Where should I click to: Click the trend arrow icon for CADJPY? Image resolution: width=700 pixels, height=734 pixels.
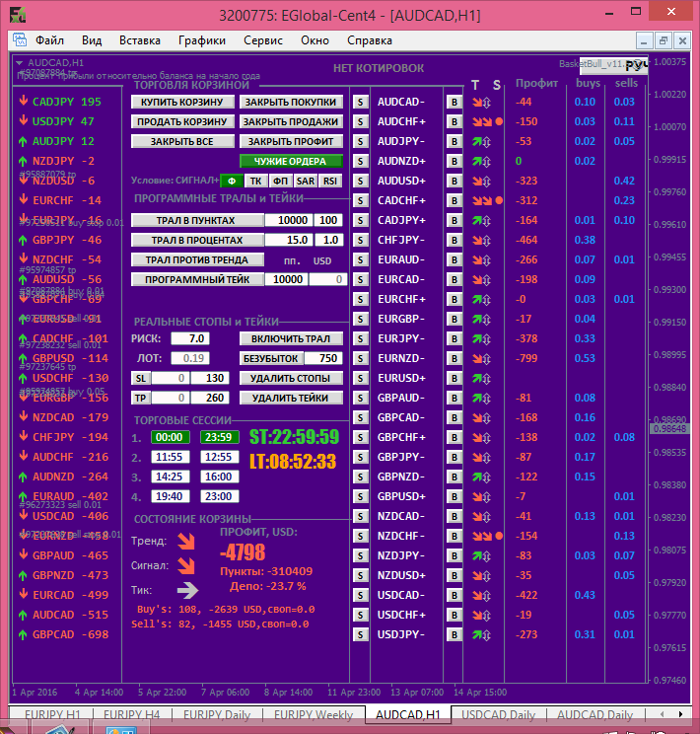[479, 220]
